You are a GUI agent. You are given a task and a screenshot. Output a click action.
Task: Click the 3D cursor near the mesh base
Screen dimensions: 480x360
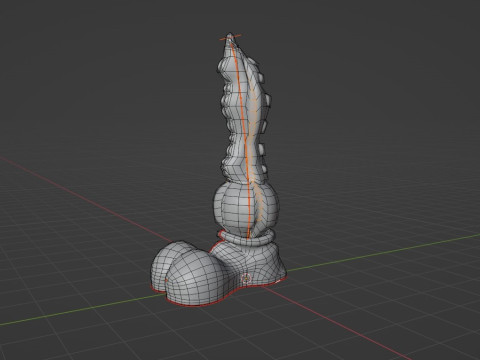pyautogui.click(x=246, y=278)
